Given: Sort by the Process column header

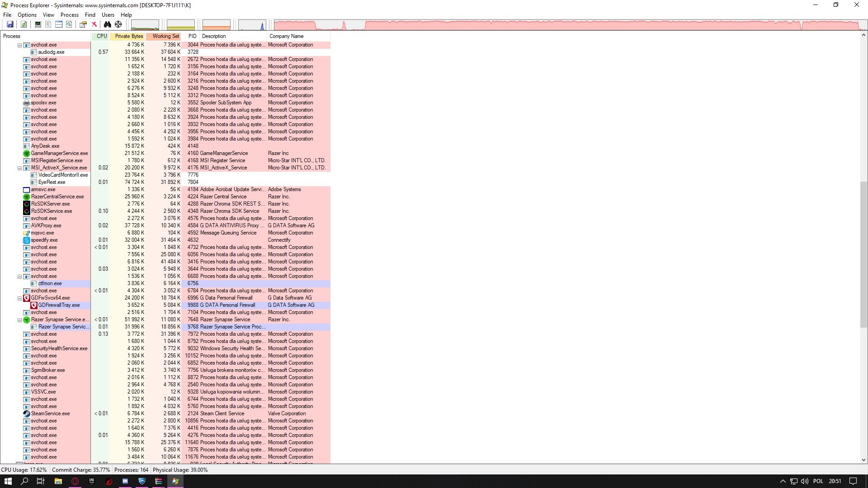Looking at the screenshot, I should 46,36.
